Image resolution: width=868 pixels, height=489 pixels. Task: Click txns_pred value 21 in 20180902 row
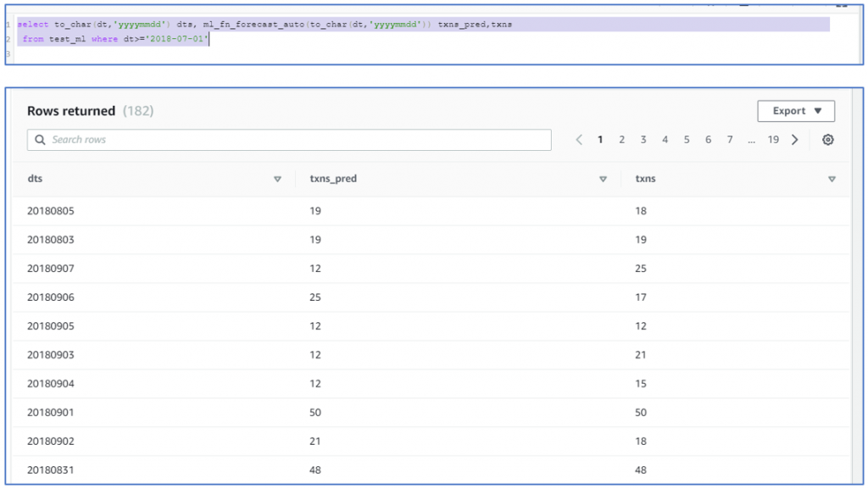pyautogui.click(x=315, y=441)
